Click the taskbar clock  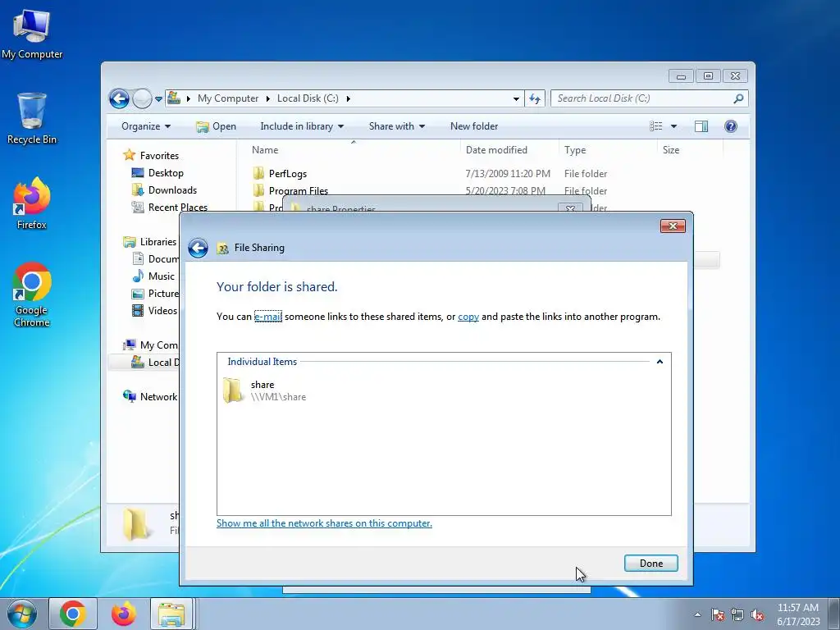(797, 614)
